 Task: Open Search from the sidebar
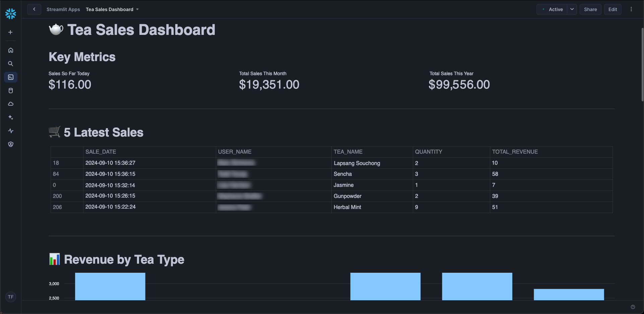(x=10, y=63)
